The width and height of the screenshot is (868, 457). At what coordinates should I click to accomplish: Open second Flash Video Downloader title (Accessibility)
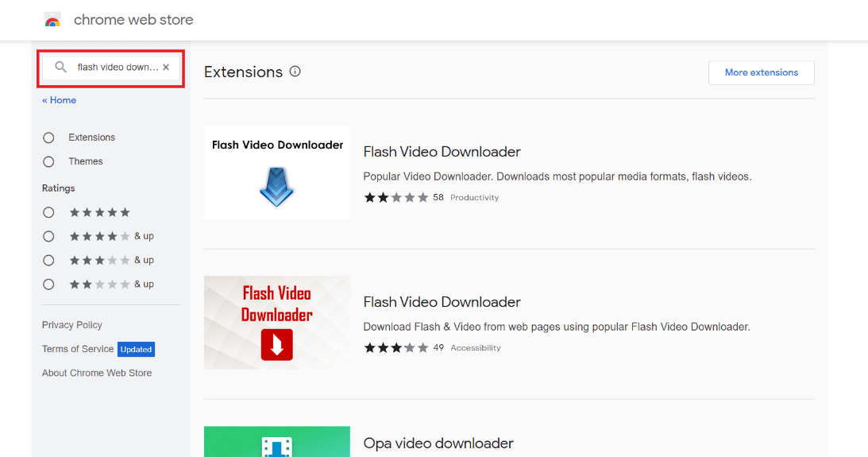point(442,302)
